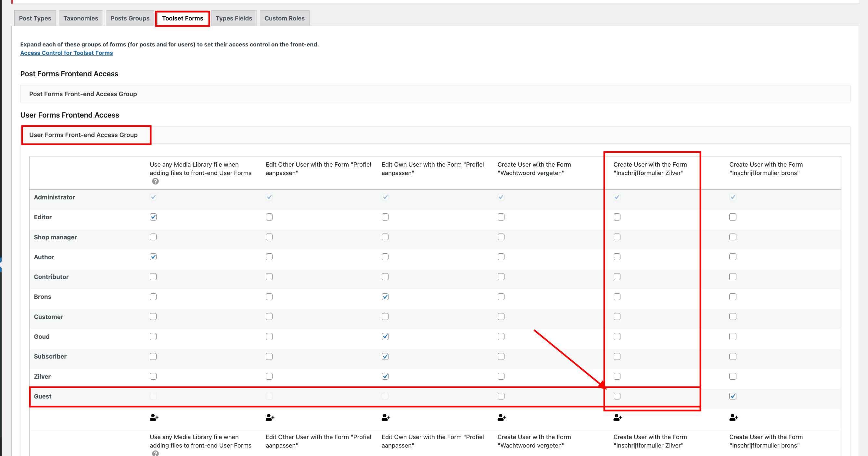Image resolution: width=868 pixels, height=456 pixels.
Task: Click add-user icon under Inschrijfformulier brons column
Action: pos(734,418)
